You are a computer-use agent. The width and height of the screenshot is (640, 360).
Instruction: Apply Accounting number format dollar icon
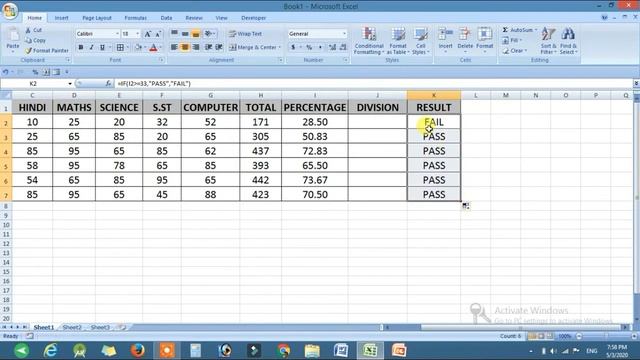click(x=293, y=47)
